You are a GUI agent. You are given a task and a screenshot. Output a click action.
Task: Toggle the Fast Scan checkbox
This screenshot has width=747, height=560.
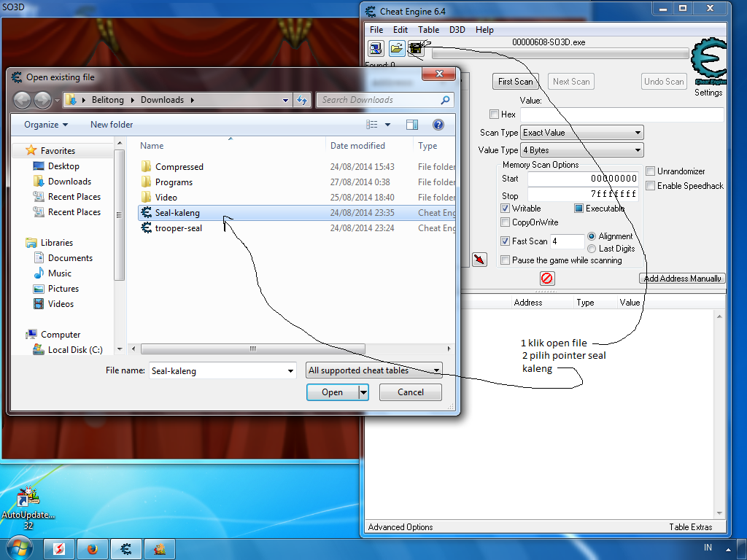click(505, 241)
